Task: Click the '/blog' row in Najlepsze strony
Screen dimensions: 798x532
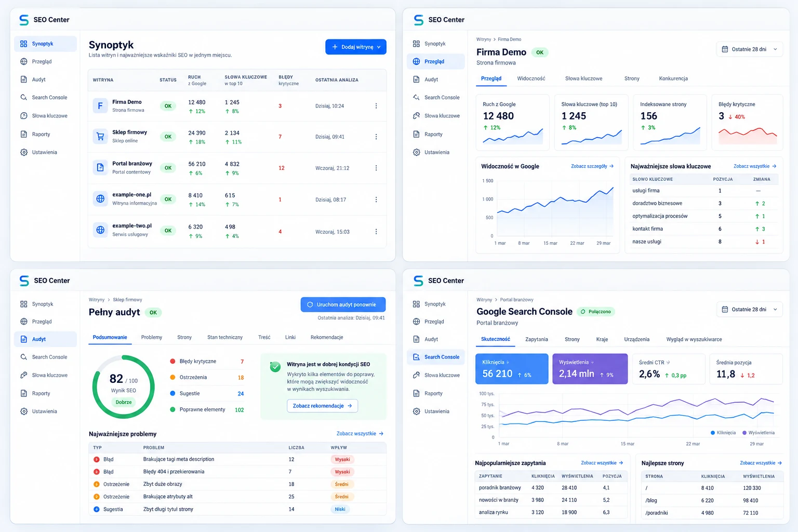Action: pos(712,500)
